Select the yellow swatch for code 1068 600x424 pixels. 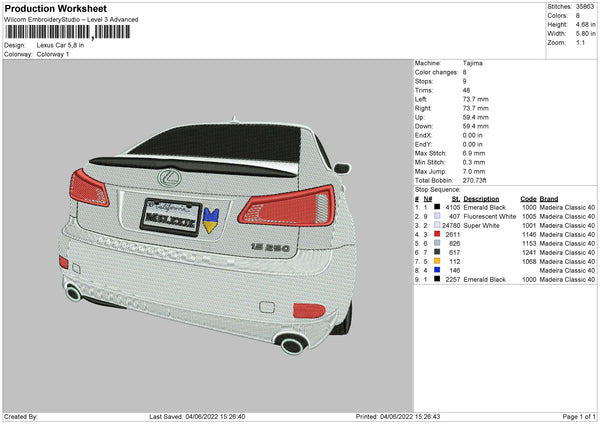click(x=437, y=261)
